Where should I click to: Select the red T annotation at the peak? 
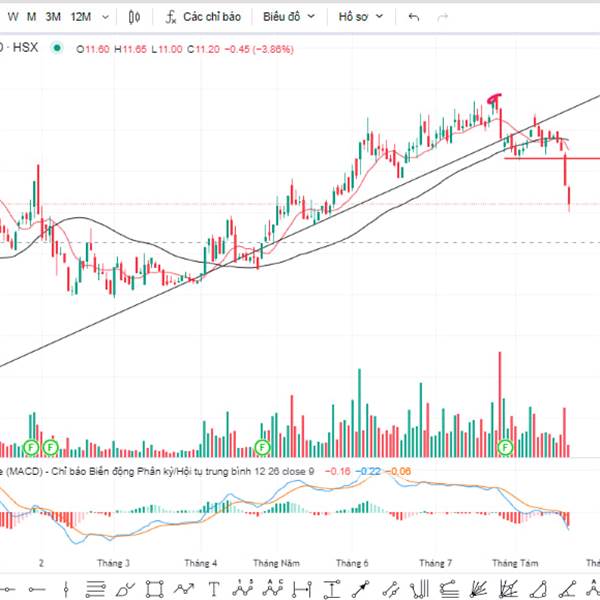tap(494, 99)
